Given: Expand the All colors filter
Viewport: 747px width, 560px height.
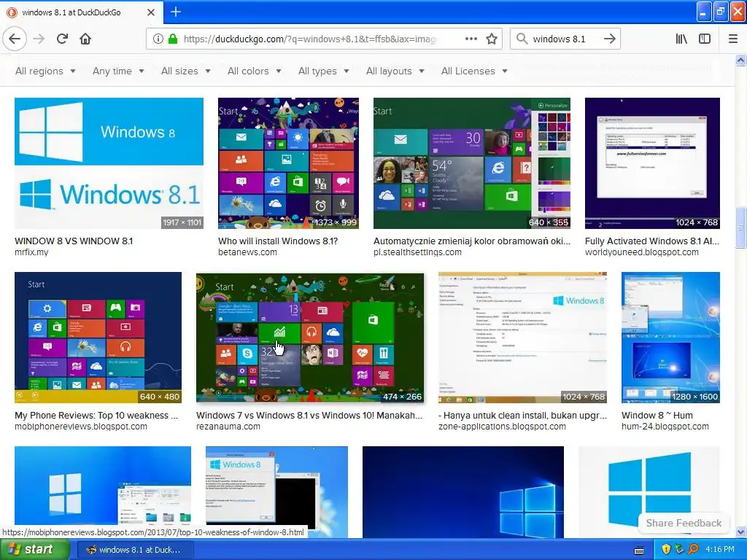Looking at the screenshot, I should pyautogui.click(x=255, y=71).
